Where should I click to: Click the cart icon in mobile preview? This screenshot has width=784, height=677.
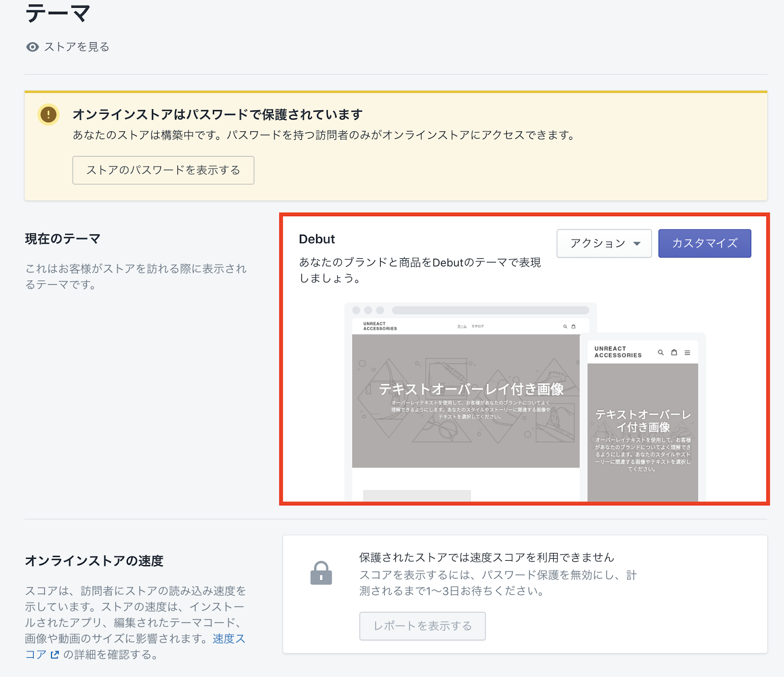click(x=674, y=352)
